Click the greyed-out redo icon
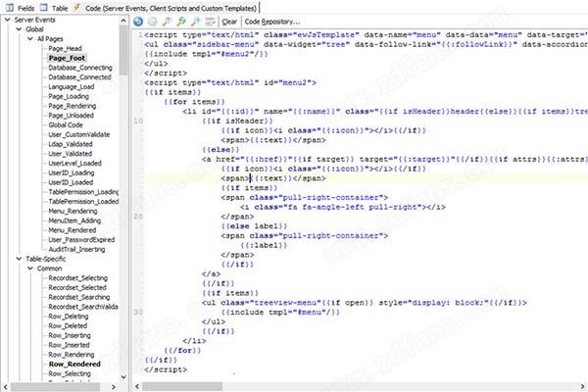The height and width of the screenshot is (392, 588). 152,22
